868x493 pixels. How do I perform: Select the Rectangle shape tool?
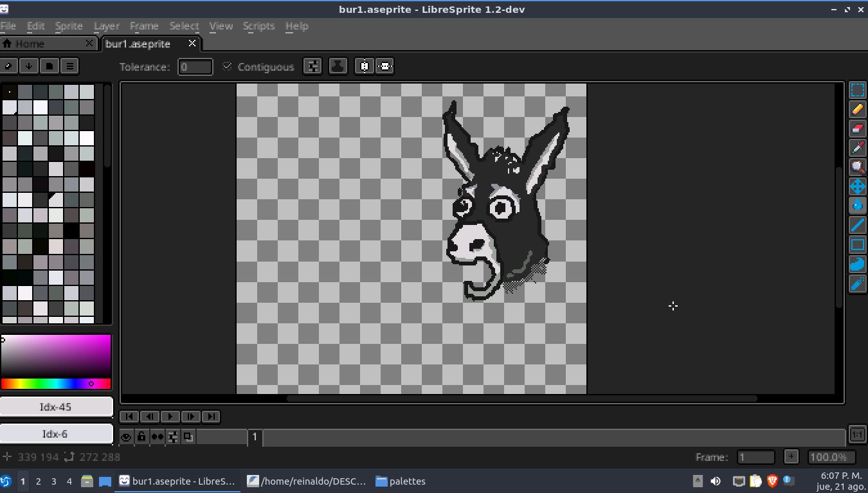pos(857,244)
